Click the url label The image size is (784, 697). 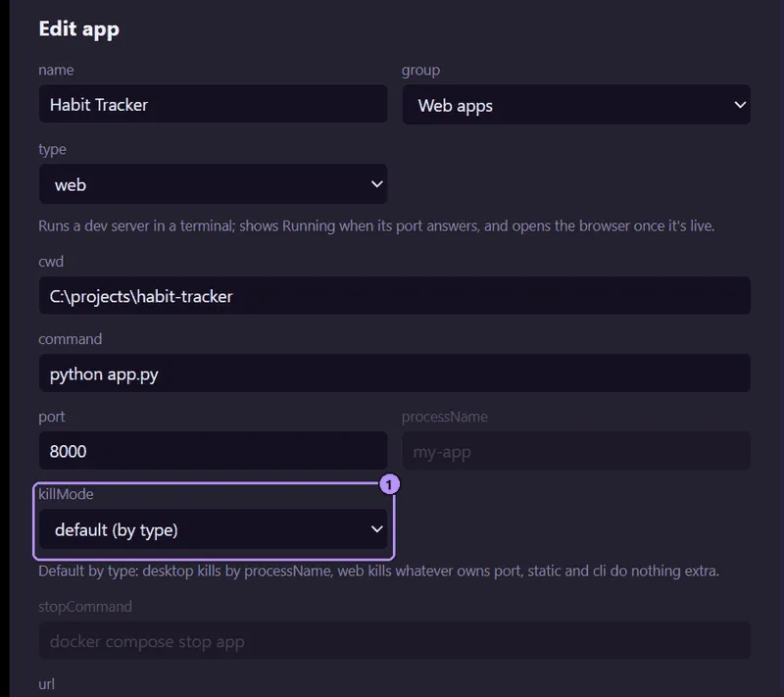click(x=46, y=684)
